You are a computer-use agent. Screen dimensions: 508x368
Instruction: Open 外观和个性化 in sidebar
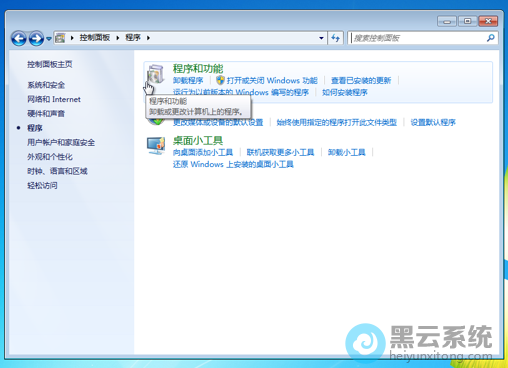click(x=50, y=157)
